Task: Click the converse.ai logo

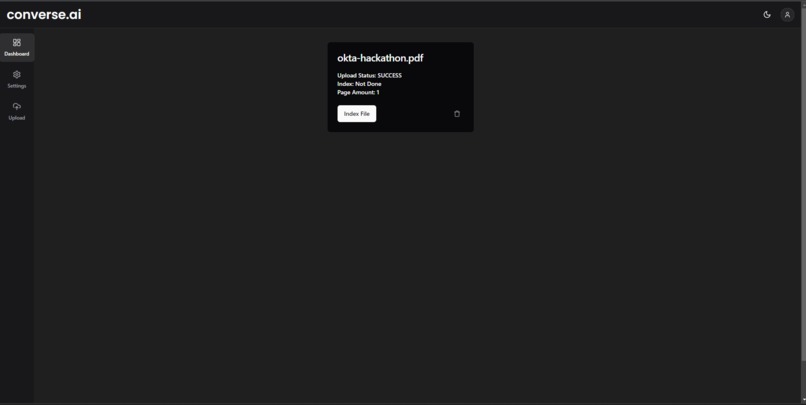Action: (44, 14)
